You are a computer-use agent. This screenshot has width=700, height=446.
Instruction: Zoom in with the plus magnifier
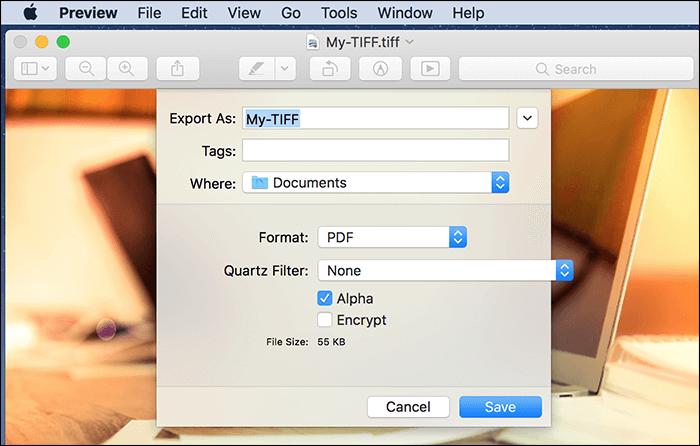[x=127, y=69]
